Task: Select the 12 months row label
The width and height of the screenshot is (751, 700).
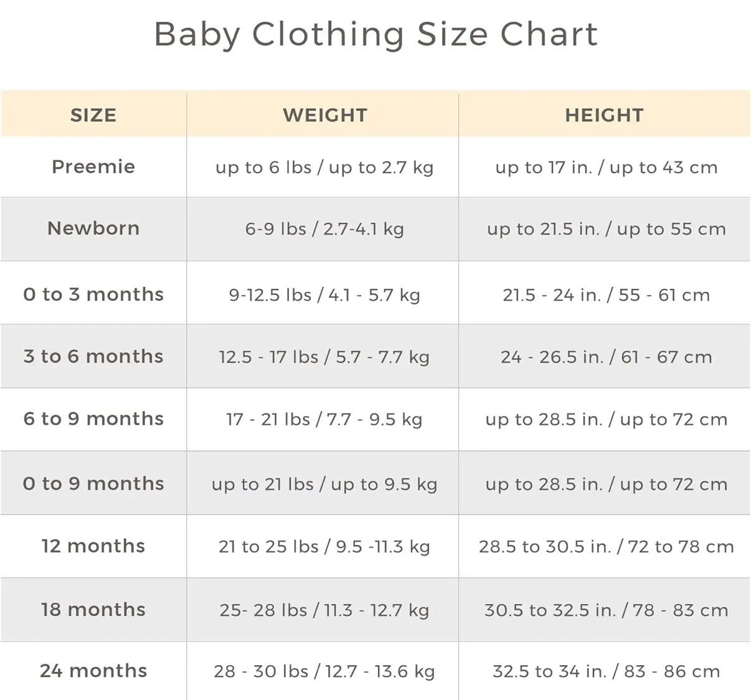Action: [x=93, y=546]
